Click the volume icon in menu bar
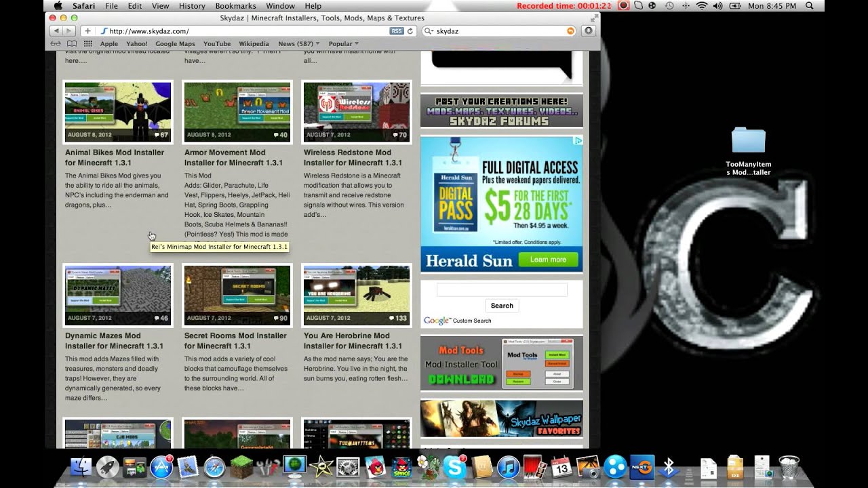The width and height of the screenshot is (868, 488). pyautogui.click(x=717, y=5)
